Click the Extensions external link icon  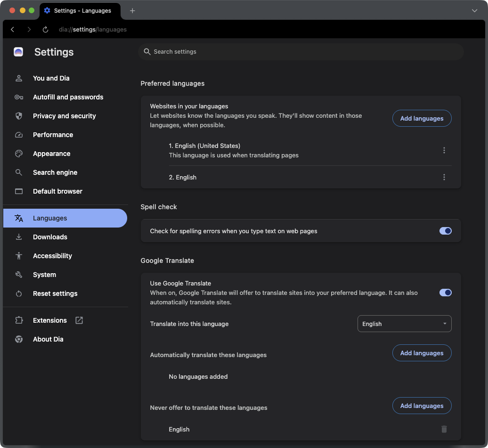pyautogui.click(x=79, y=320)
